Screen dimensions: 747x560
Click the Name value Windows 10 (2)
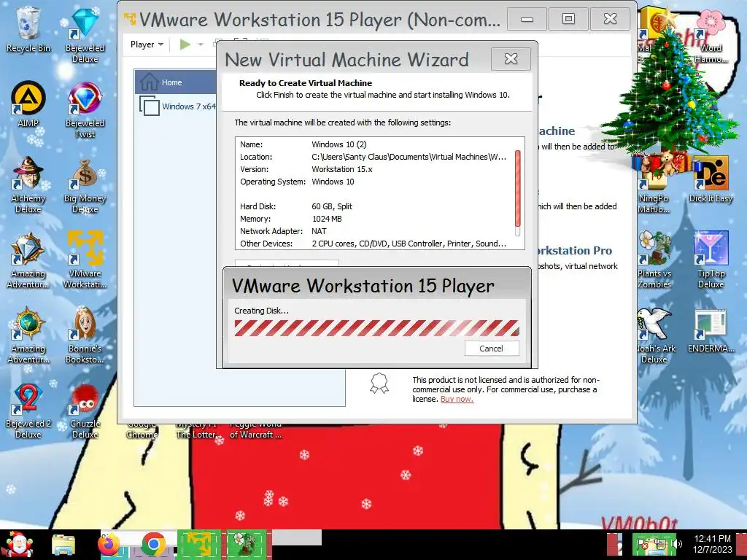[x=338, y=144]
